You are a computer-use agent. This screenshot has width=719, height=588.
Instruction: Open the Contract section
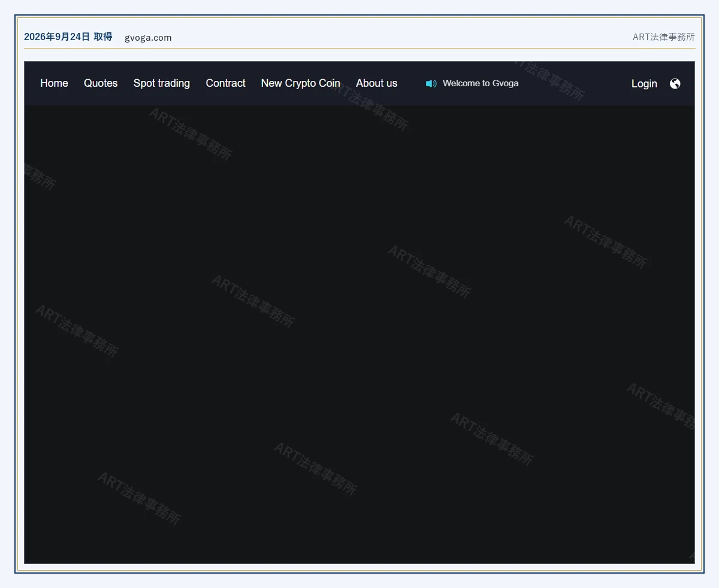pyautogui.click(x=226, y=83)
